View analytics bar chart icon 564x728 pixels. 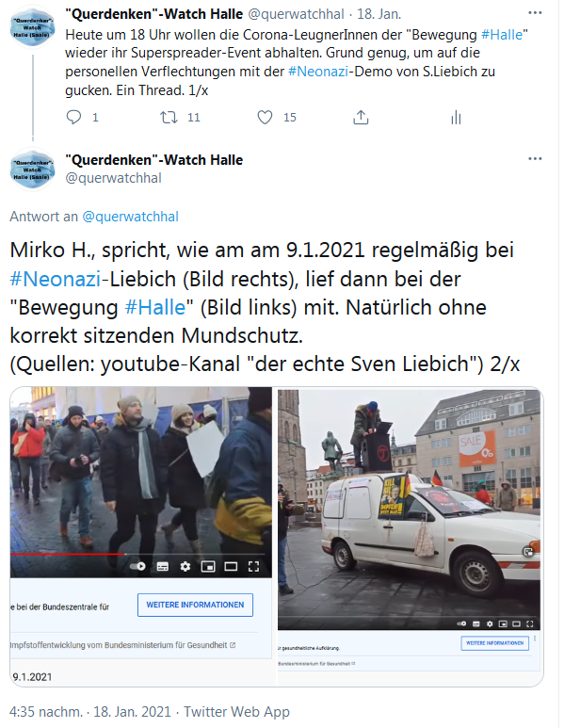pos(456,118)
